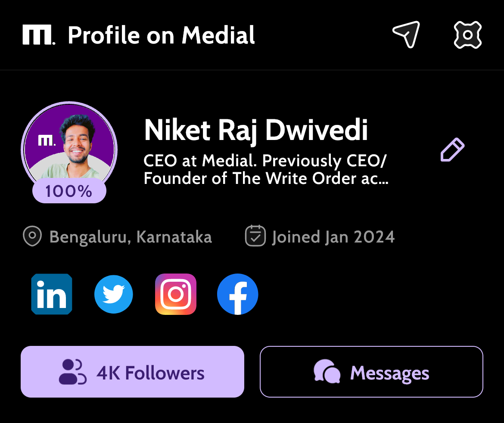
Task: Tap the followers people icon
Action: pyautogui.click(x=73, y=372)
